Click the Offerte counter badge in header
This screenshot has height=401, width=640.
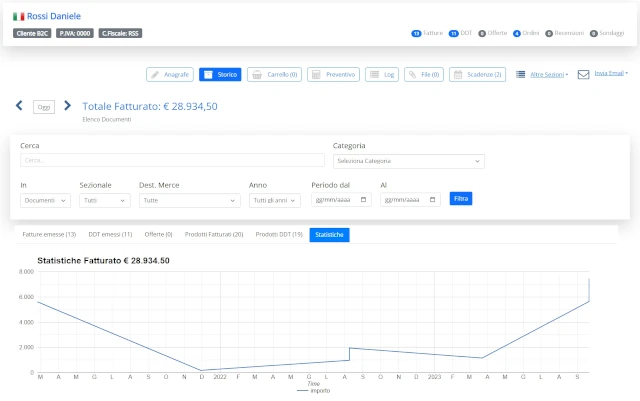click(482, 33)
